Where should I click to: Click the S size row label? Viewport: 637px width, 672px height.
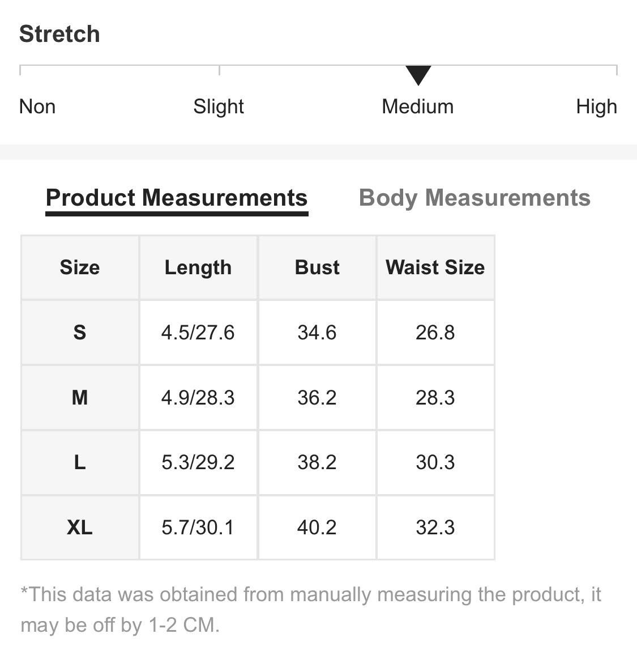click(80, 333)
